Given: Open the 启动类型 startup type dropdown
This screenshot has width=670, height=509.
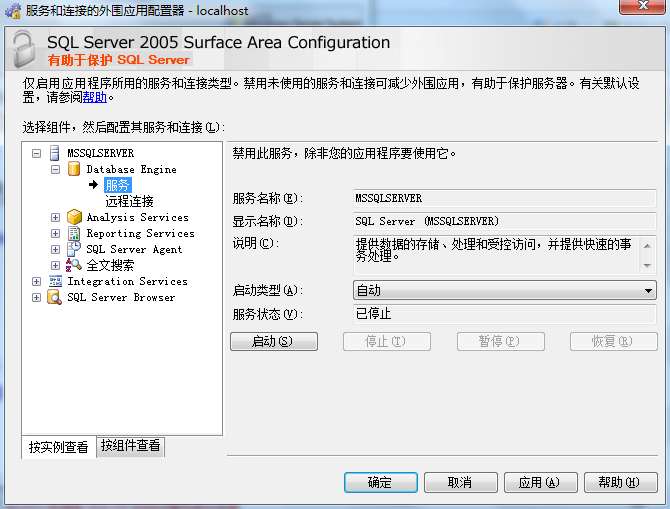Looking at the screenshot, I should [505, 290].
